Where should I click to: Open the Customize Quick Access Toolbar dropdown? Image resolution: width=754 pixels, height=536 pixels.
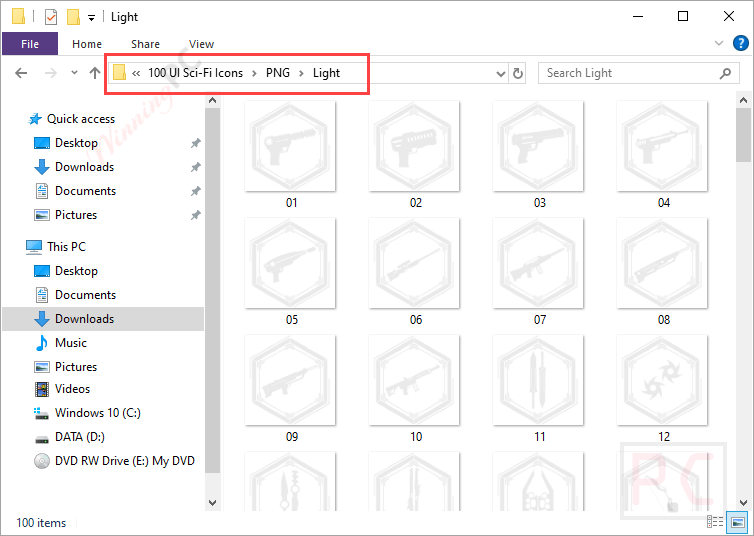[x=91, y=17]
